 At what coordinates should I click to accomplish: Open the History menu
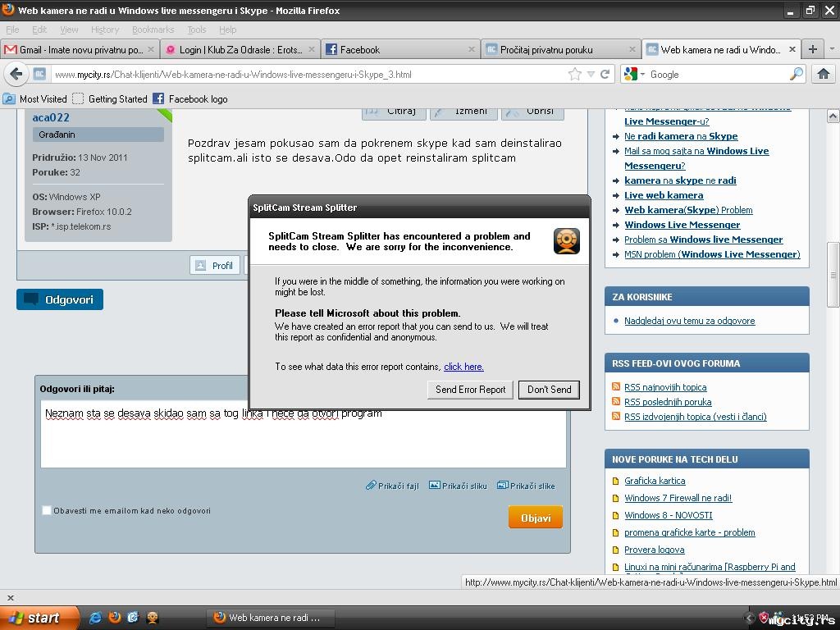(x=104, y=30)
